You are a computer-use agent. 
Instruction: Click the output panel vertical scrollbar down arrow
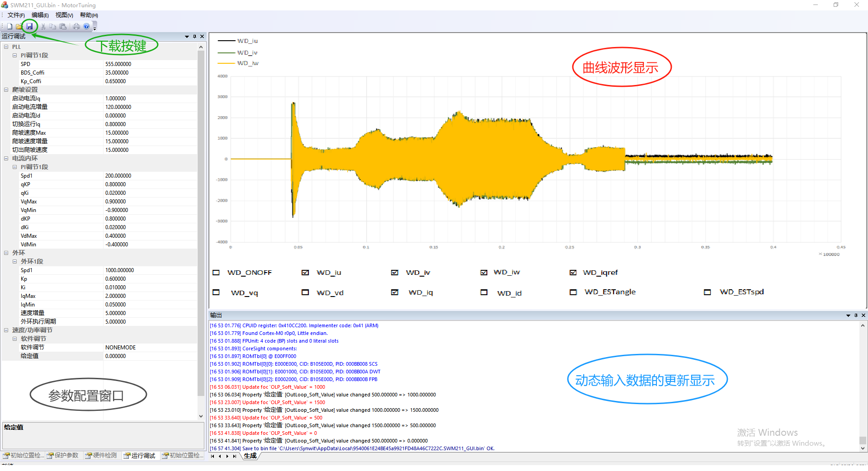863,448
